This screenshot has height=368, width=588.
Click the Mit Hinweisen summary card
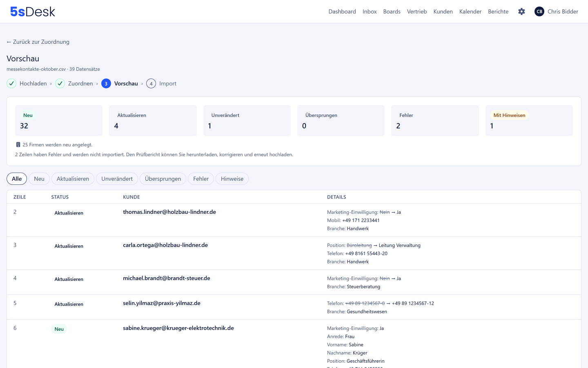[x=529, y=121]
